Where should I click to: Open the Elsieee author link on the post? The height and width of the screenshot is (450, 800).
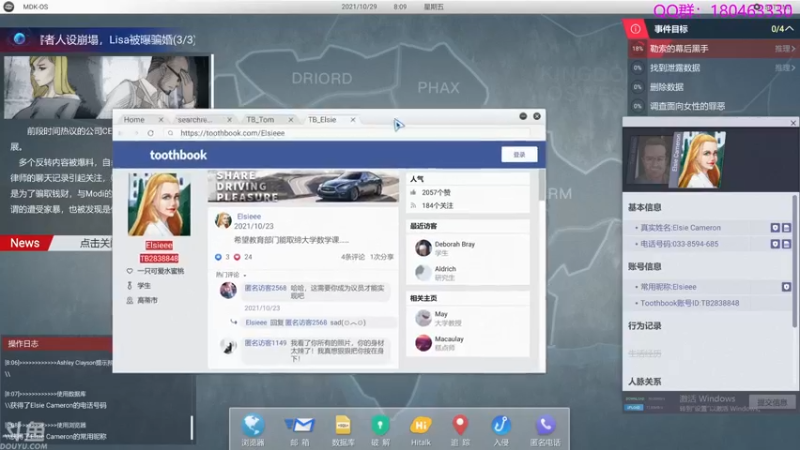coord(249,216)
